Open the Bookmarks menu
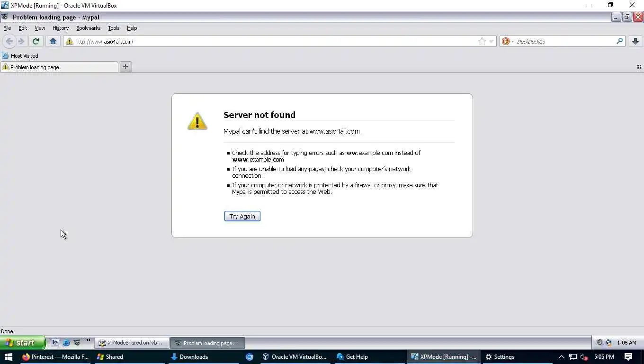 (x=88, y=28)
